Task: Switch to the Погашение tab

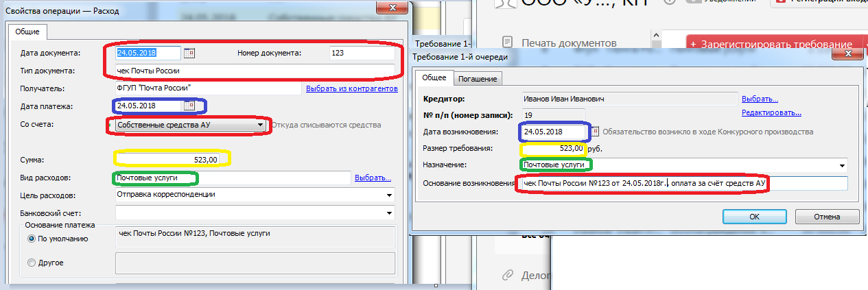Action: [x=477, y=79]
